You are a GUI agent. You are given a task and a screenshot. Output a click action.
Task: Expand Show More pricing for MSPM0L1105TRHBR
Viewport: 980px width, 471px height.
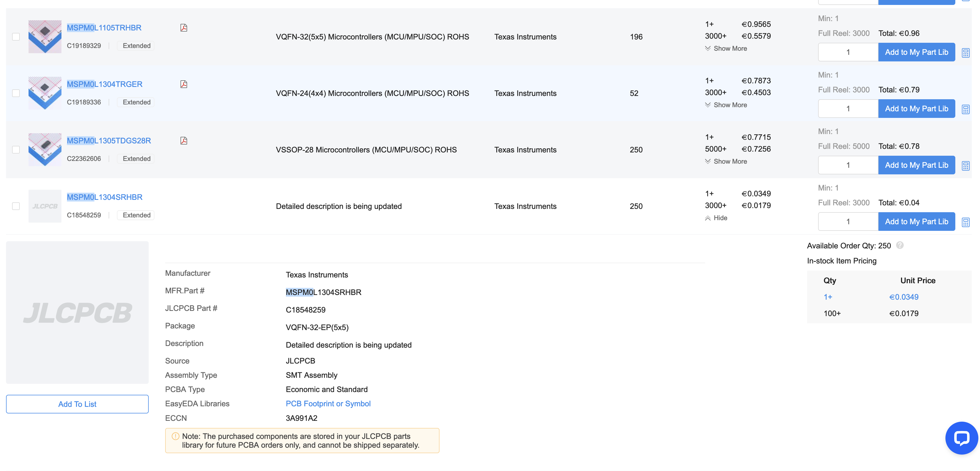pos(726,48)
